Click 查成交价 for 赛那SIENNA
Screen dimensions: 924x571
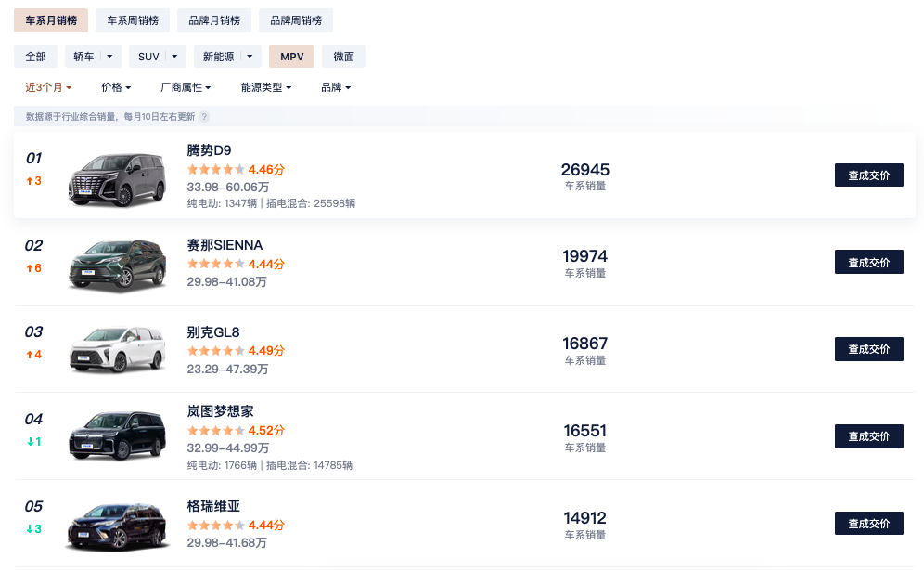[x=868, y=262]
